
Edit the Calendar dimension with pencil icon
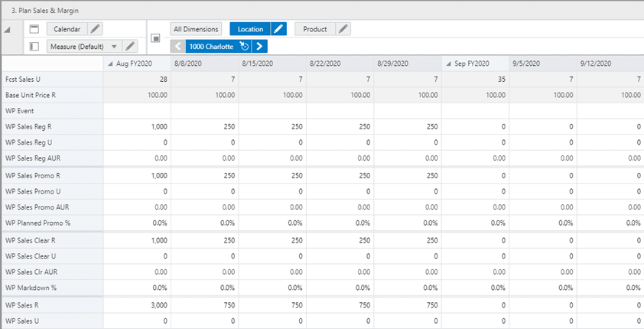click(95, 29)
